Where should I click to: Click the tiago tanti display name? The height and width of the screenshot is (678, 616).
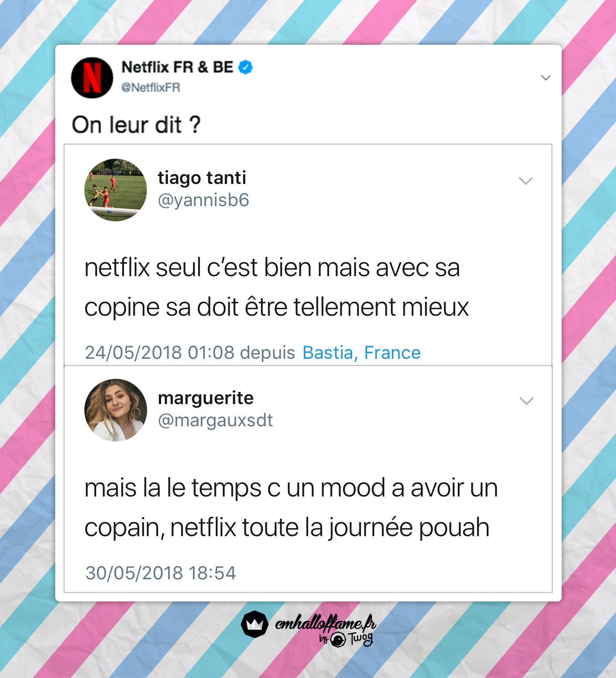[202, 178]
